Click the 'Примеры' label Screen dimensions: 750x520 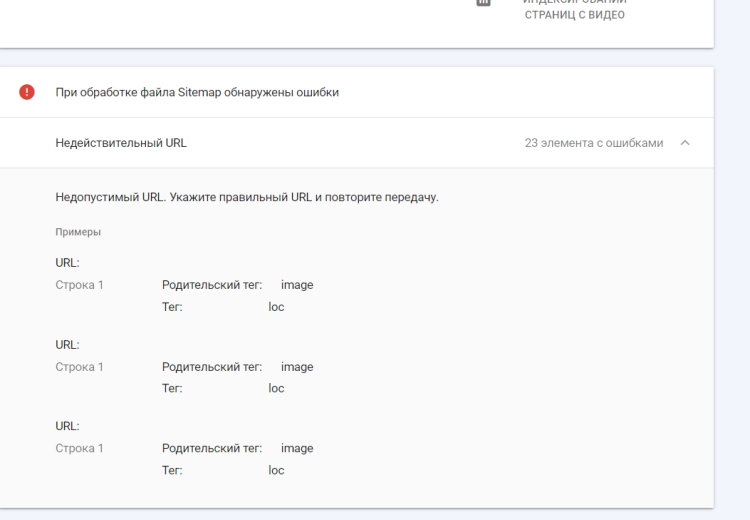coord(78,232)
